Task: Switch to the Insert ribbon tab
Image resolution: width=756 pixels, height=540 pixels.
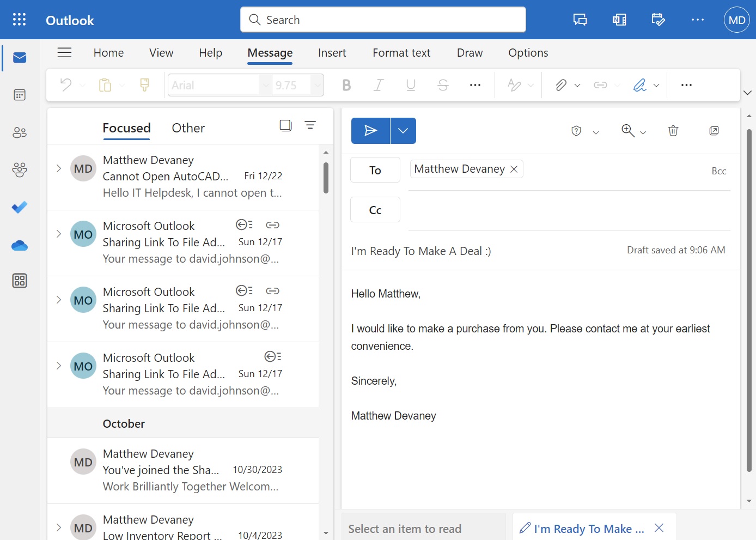Action: click(332, 52)
